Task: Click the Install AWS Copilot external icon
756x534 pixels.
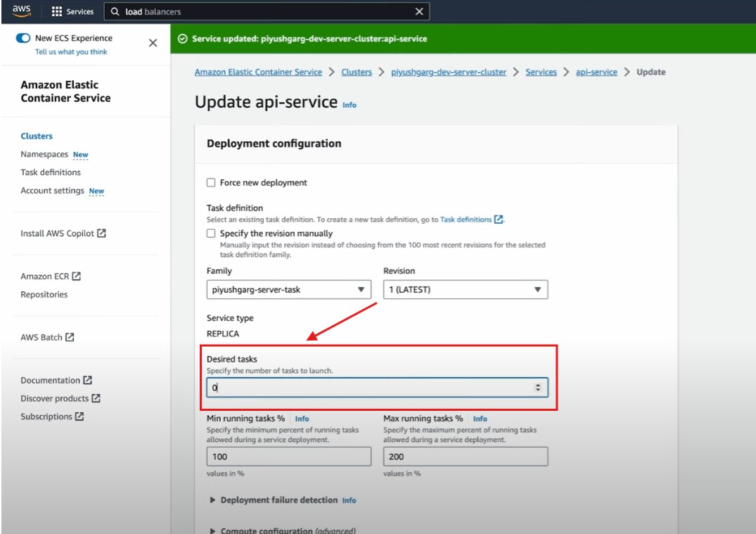Action: coord(101,233)
